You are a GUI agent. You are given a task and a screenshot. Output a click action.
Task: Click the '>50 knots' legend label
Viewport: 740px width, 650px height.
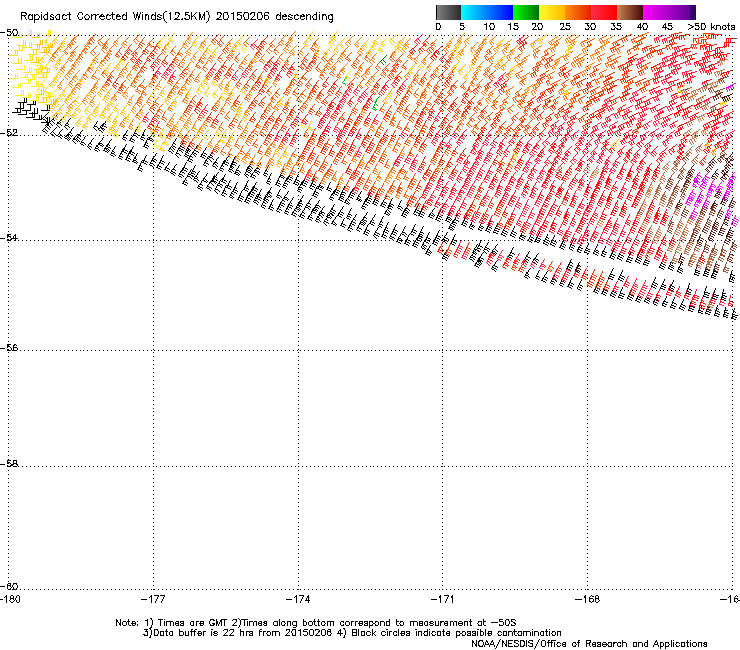tap(711, 26)
